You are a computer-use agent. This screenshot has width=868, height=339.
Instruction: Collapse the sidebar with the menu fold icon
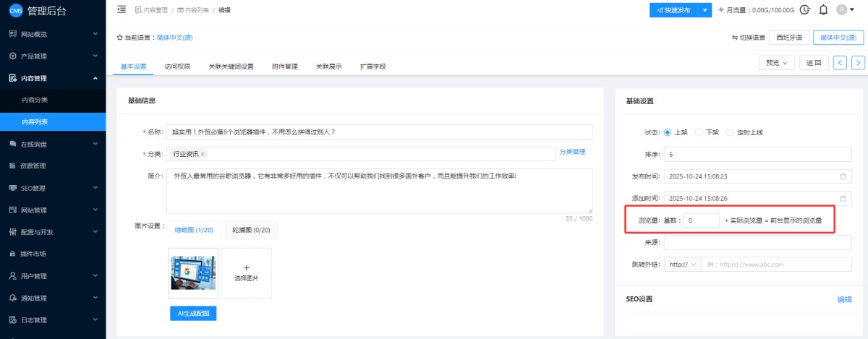(121, 10)
